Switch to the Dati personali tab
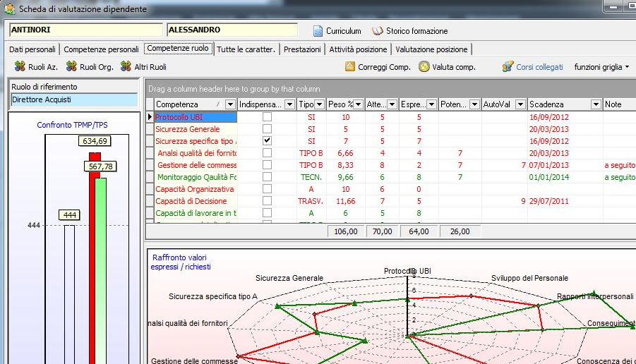Viewport: 636px width, 364px height. tap(32, 49)
